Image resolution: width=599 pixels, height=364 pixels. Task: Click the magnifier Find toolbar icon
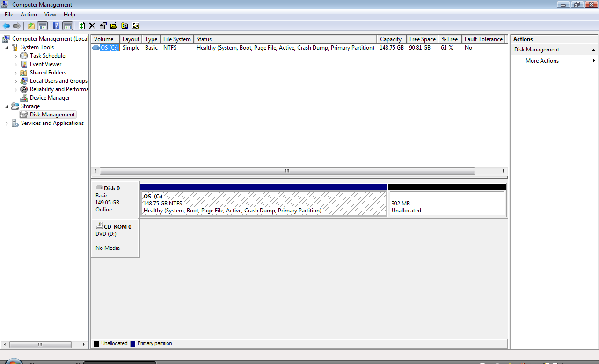(124, 26)
